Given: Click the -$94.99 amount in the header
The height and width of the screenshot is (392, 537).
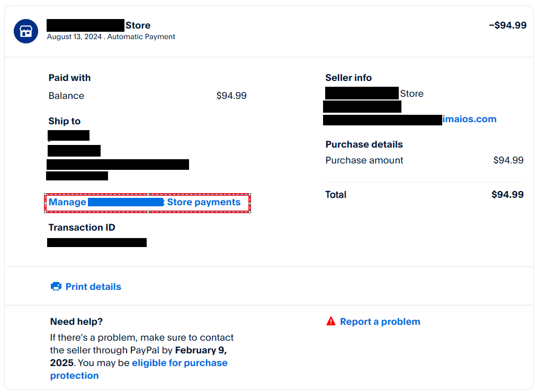Looking at the screenshot, I should (x=507, y=25).
